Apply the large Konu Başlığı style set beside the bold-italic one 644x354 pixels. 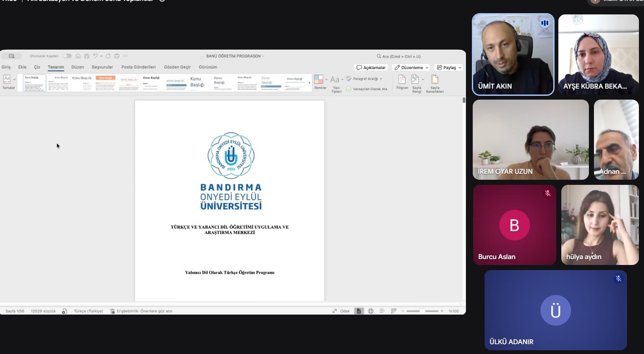pos(197,83)
